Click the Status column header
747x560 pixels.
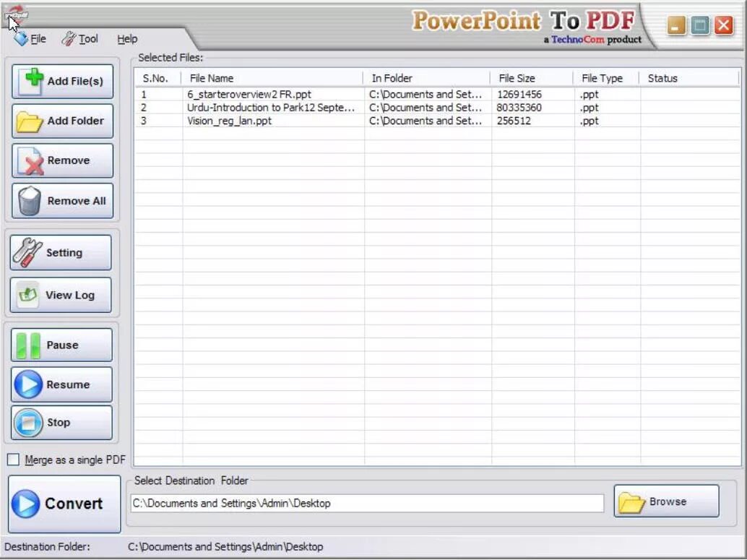point(689,78)
